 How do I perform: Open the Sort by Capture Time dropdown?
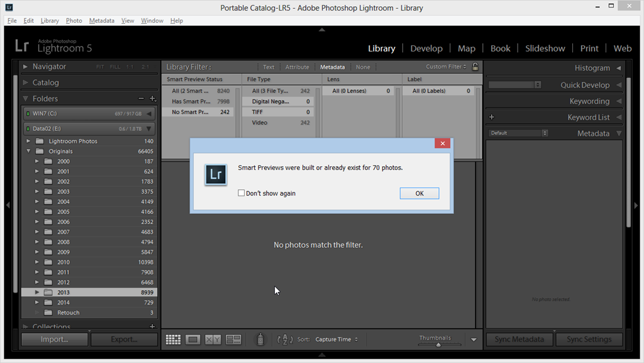[337, 340]
